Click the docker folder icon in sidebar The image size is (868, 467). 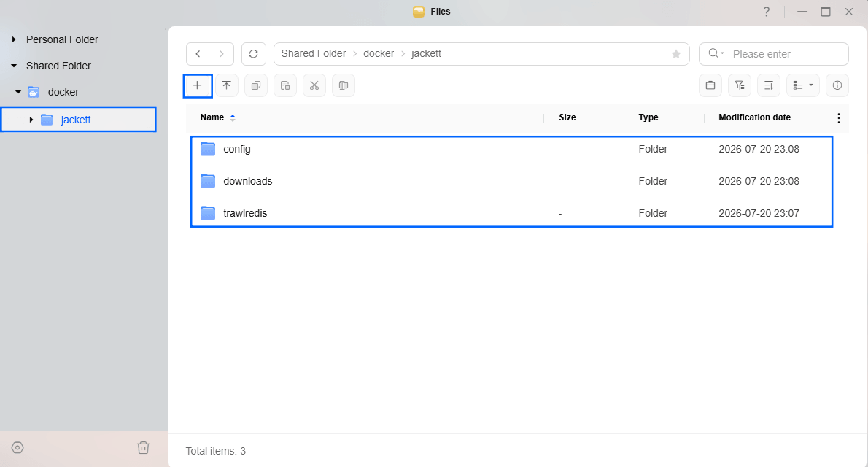(x=34, y=92)
